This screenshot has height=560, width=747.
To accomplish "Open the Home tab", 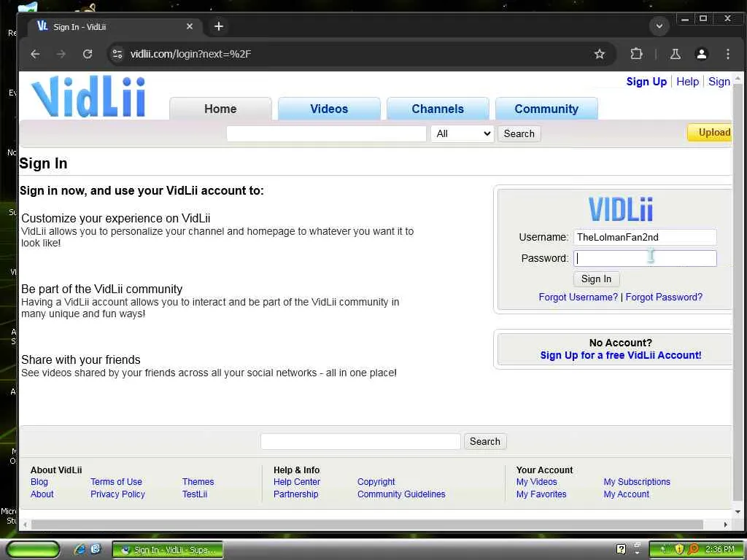I will (220, 109).
